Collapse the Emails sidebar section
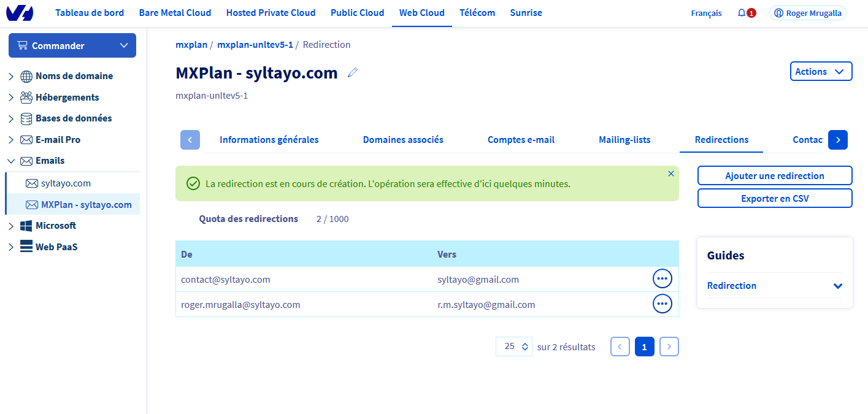Screen dimensions: 868x414 tap(11, 161)
